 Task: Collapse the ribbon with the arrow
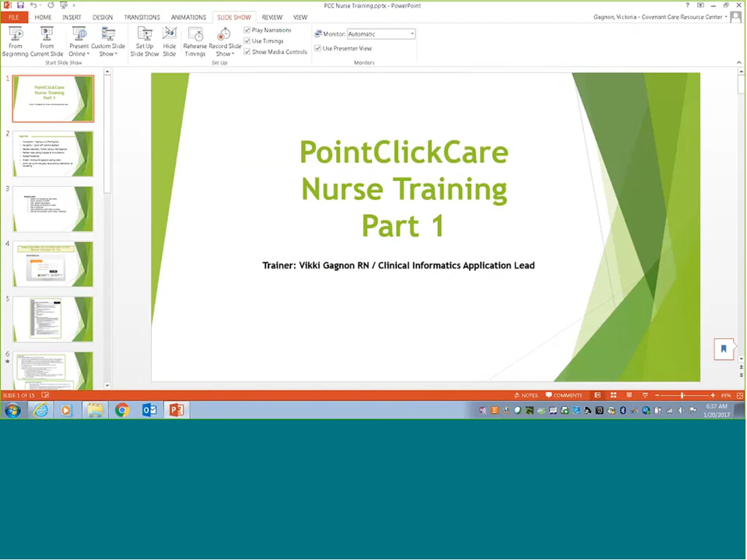(739, 63)
